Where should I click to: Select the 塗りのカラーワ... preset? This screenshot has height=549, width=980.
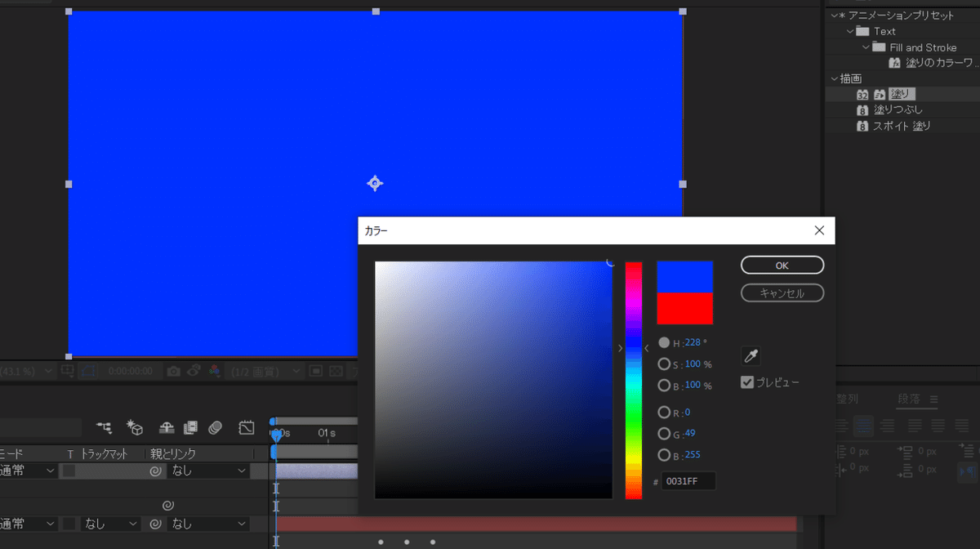[x=942, y=63]
